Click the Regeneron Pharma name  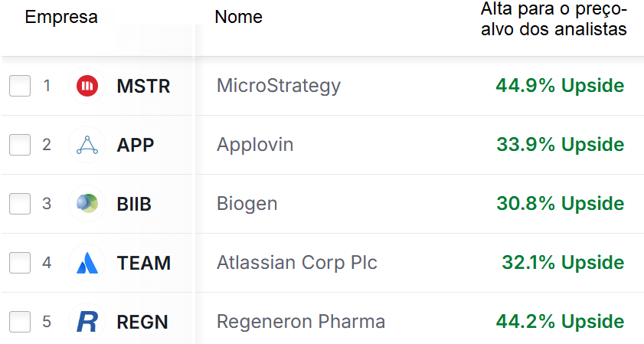click(301, 321)
